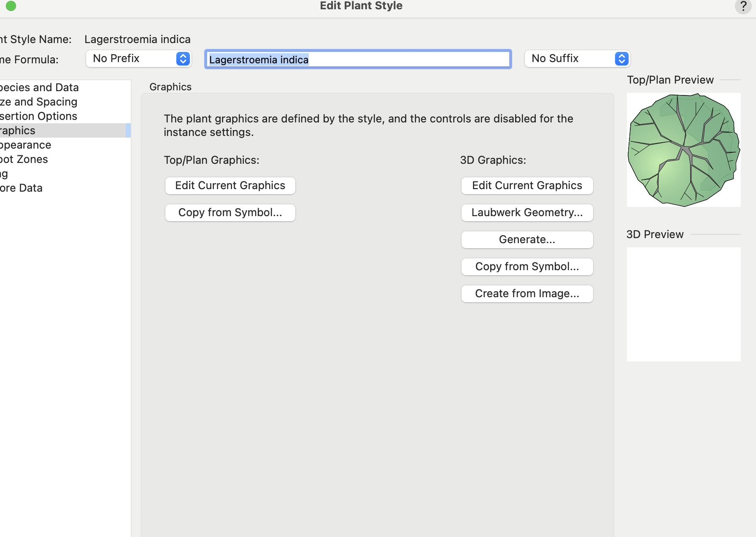Select Species and Data pane

coord(40,87)
